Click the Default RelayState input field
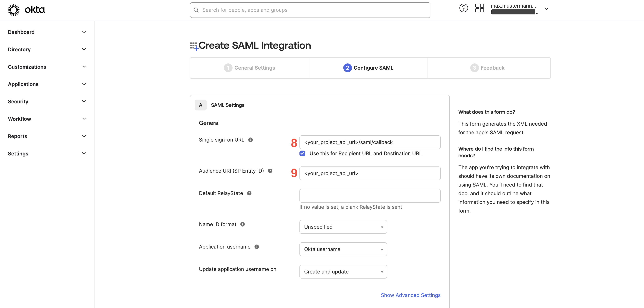This screenshot has height=308, width=644. pos(369,196)
